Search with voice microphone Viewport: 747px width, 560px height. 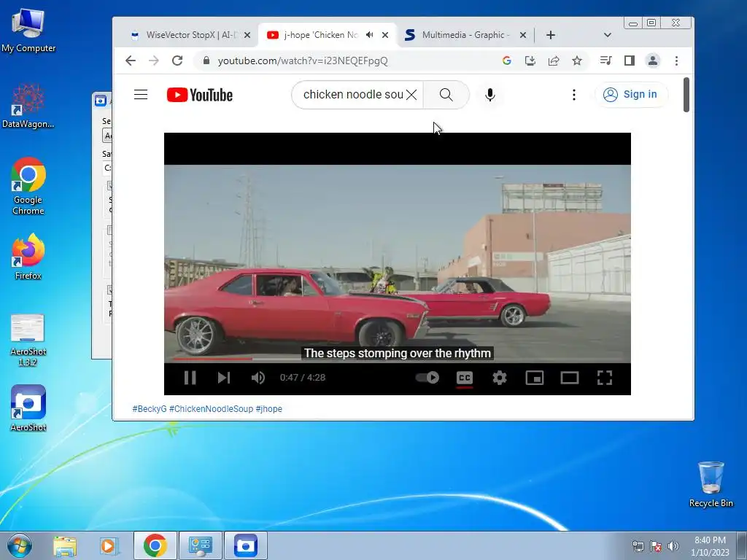[489, 95]
